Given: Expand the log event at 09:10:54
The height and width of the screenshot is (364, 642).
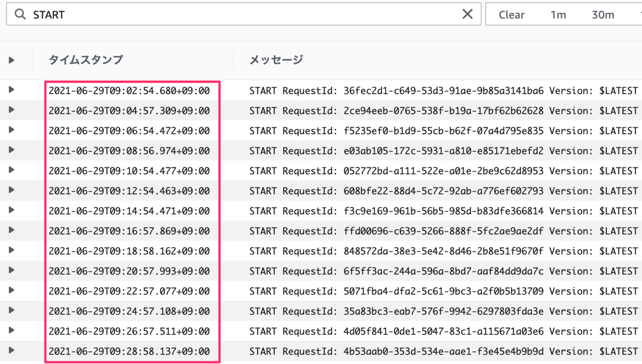Looking at the screenshot, I should pos(11,171).
